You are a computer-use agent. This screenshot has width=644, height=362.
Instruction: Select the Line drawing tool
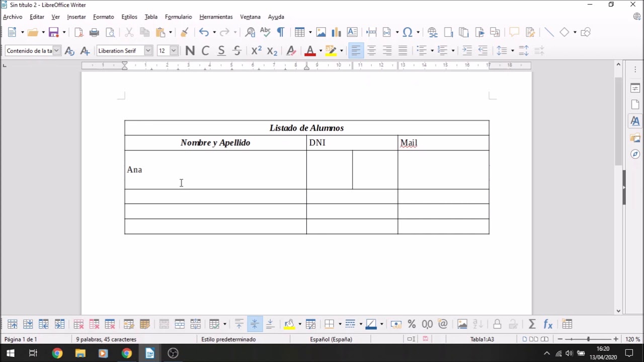pyautogui.click(x=549, y=32)
